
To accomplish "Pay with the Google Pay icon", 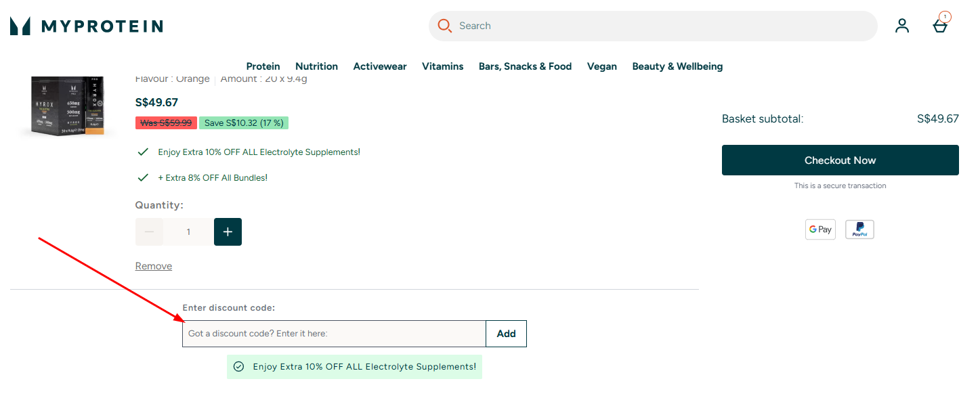I will [820, 229].
